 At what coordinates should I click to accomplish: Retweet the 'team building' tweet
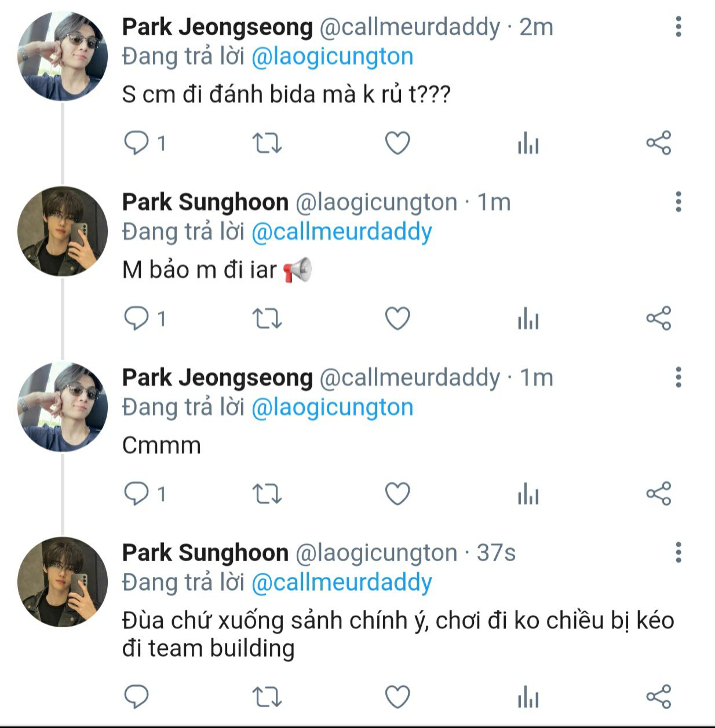coord(267,696)
